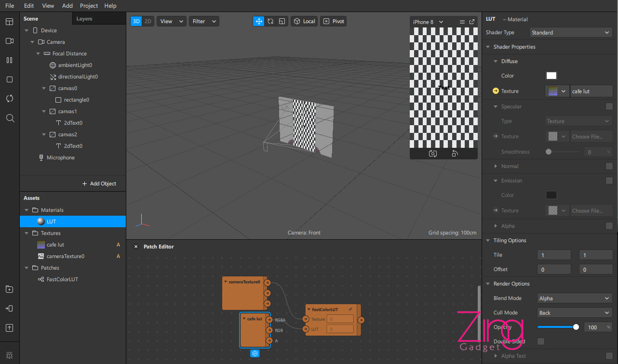Restart the effect with the refresh icon

[10, 99]
